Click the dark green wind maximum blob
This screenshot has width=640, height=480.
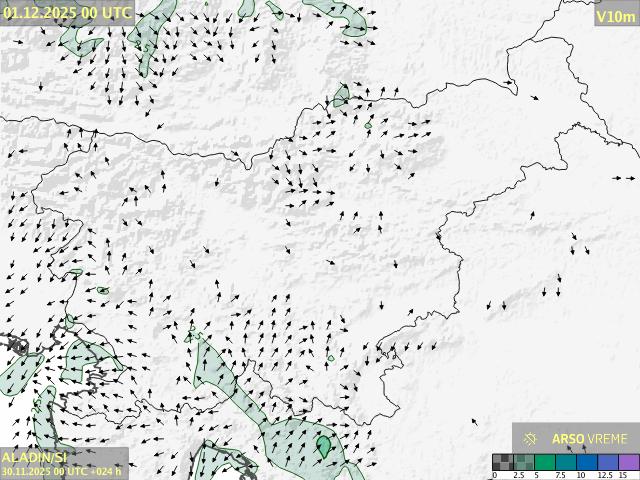point(324,445)
